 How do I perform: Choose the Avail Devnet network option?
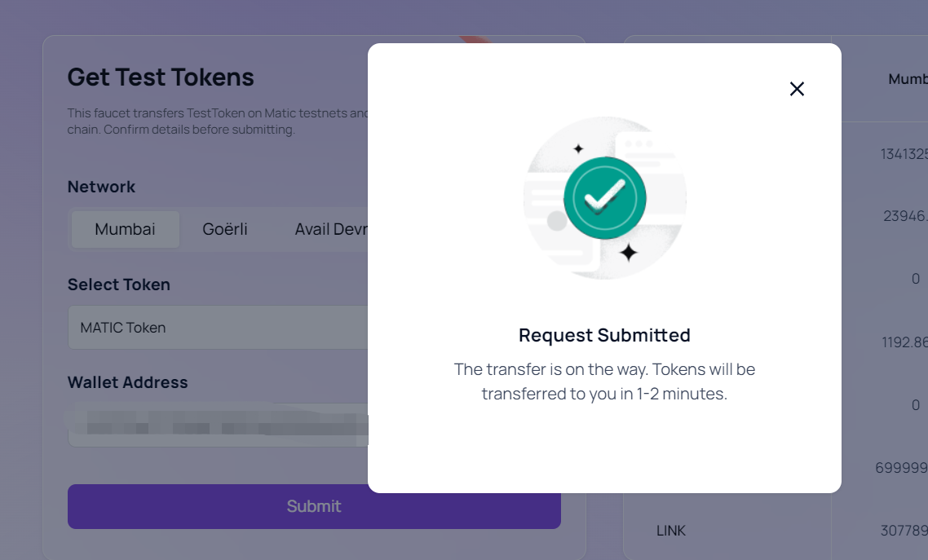pos(331,229)
